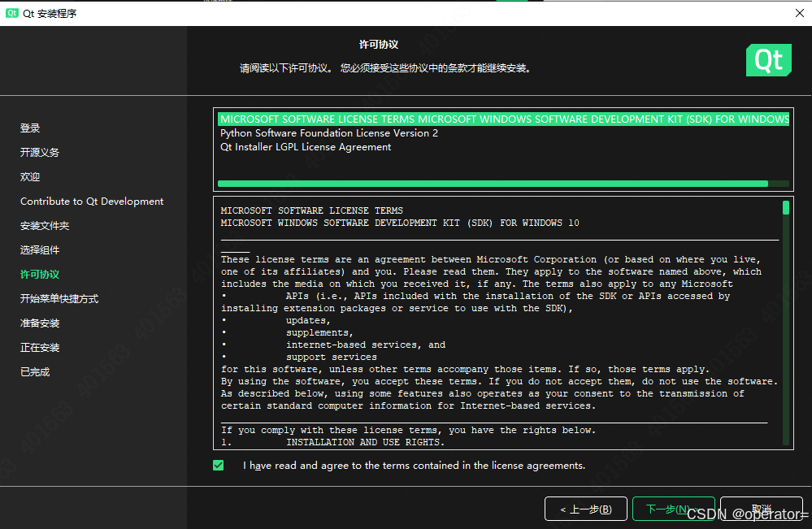Click the 安装文件夹 step in the sidebar
The width and height of the screenshot is (812, 529).
pyautogui.click(x=45, y=226)
